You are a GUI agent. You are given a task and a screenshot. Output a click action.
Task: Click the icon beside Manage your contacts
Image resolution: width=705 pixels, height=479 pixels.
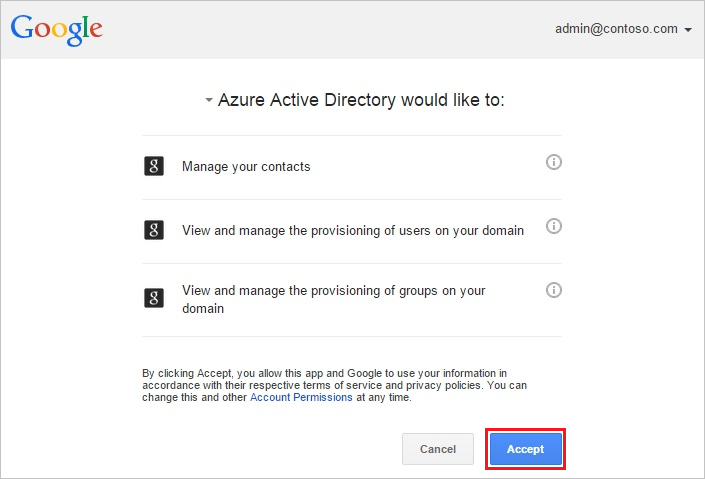153,166
